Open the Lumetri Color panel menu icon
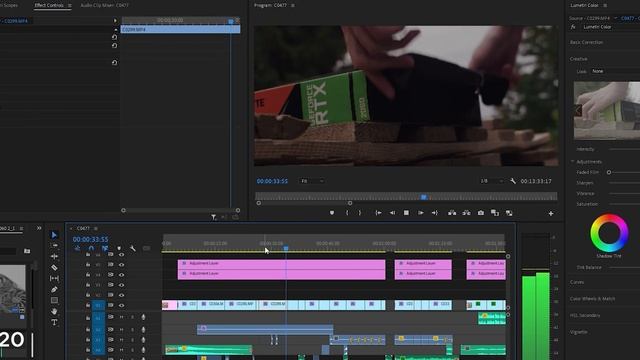This screenshot has height=360, width=640. [x=605, y=5]
